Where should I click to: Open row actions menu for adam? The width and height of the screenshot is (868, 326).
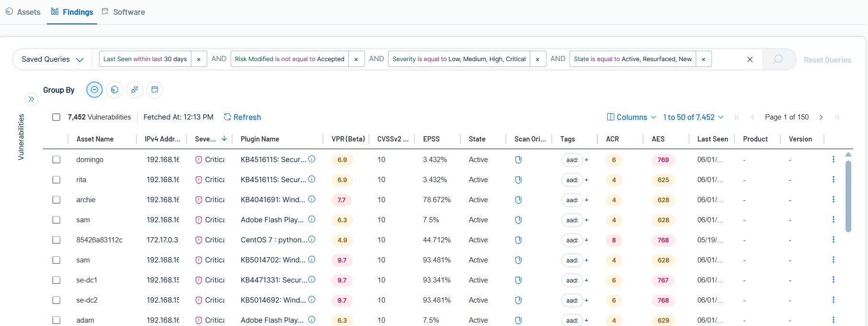834,320
